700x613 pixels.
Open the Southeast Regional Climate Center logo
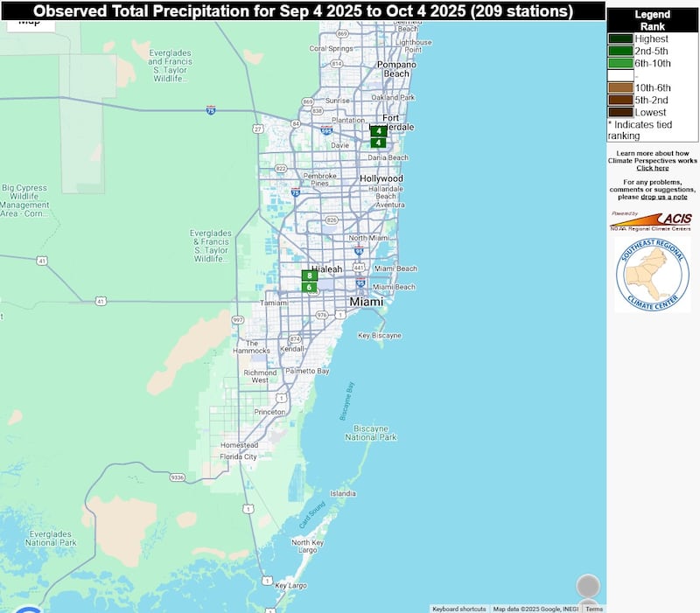(x=652, y=275)
